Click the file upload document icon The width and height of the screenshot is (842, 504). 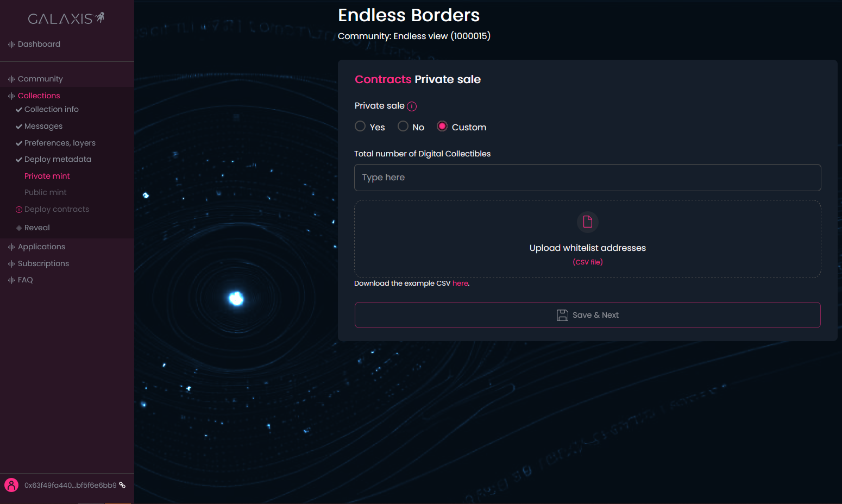click(587, 222)
